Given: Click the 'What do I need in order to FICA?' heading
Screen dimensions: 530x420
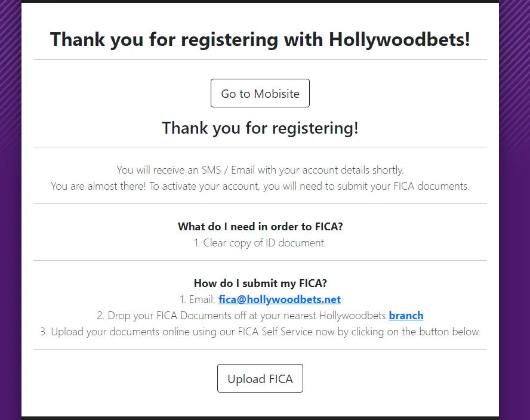Looking at the screenshot, I should click(260, 227).
